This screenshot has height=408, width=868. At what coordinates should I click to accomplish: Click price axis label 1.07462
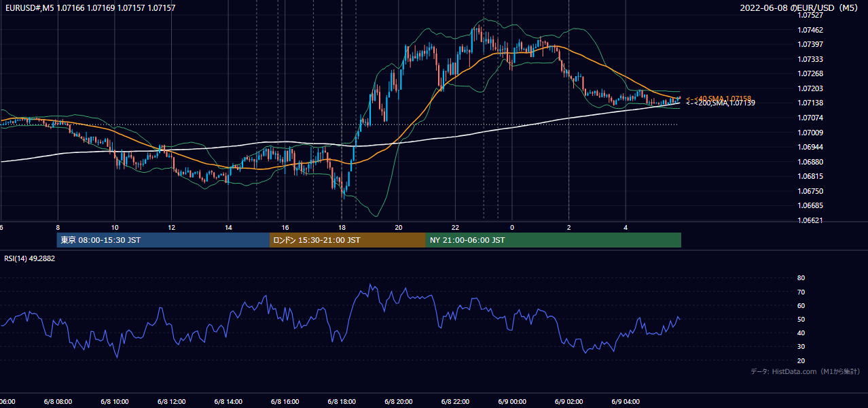click(810, 30)
